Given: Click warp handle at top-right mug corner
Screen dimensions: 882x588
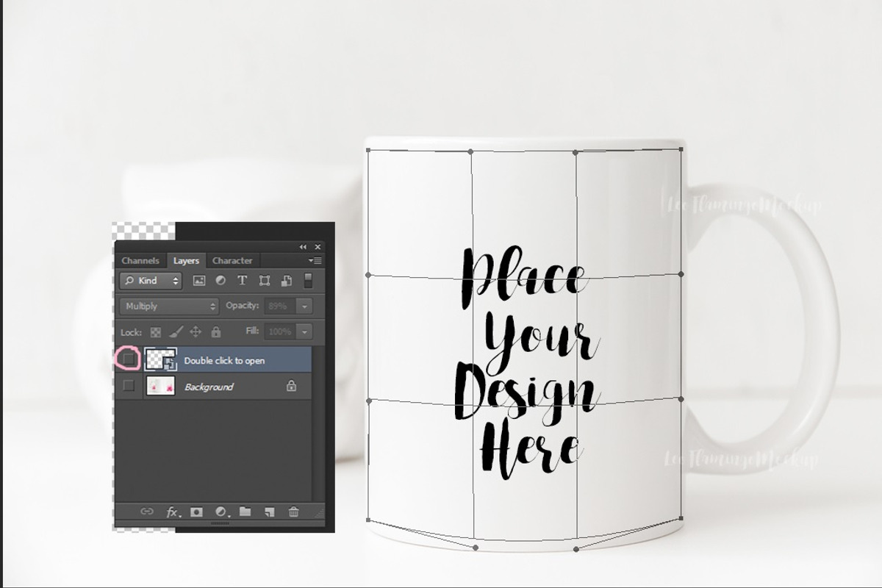Looking at the screenshot, I should (x=681, y=149).
